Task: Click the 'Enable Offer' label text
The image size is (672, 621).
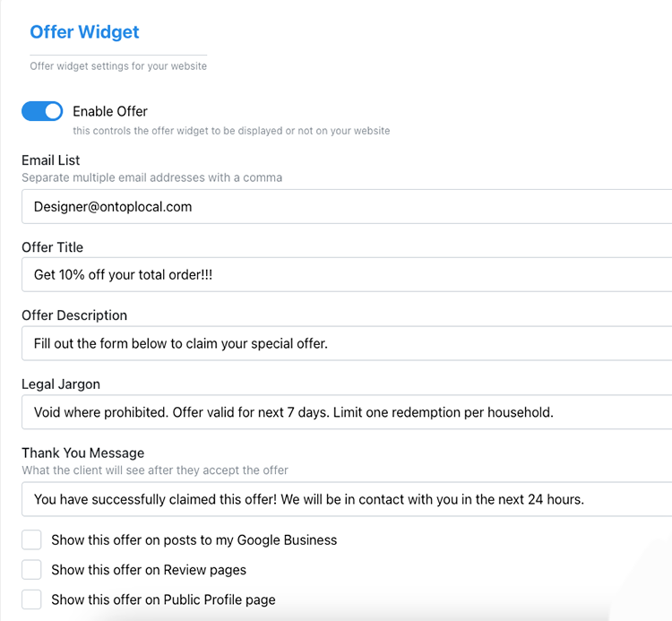Action: 110,111
